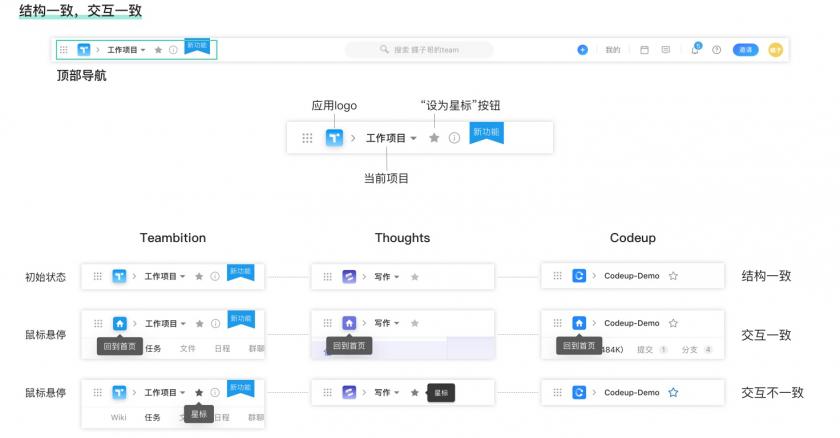Viewport: 840px width, 438px height.
Task: Click the Codeup home icon above 回到首页 tooltip
Action: [x=579, y=323]
